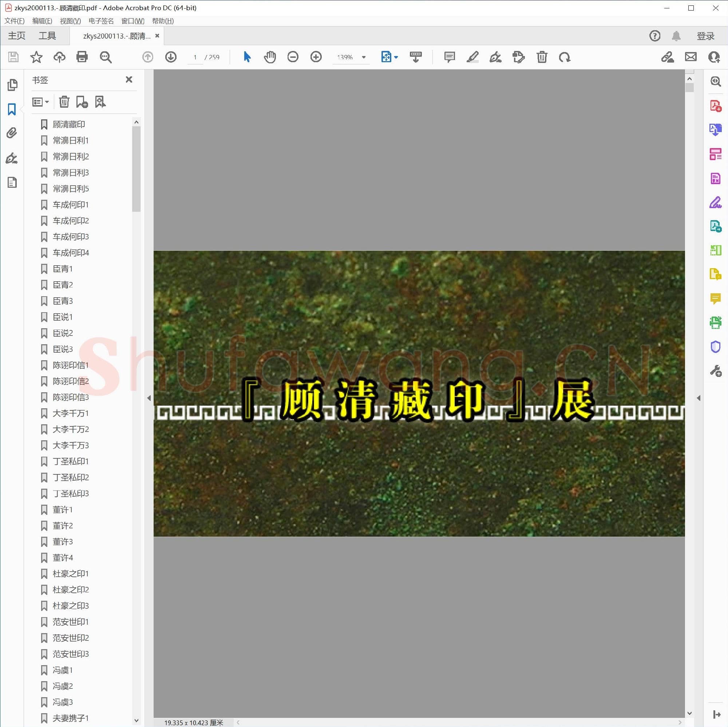Add new bookmark icon in panel
Image resolution: width=728 pixels, height=727 pixels.
coord(82,102)
